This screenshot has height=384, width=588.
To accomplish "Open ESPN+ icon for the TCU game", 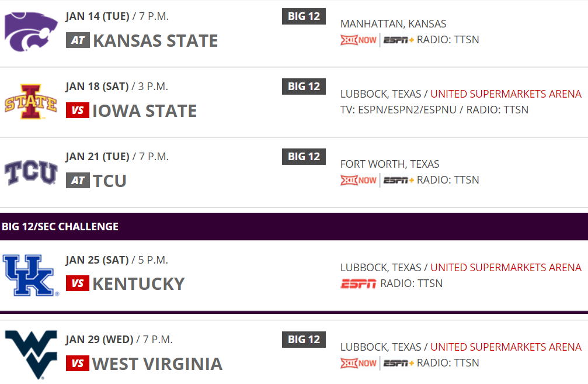I will click(x=399, y=180).
